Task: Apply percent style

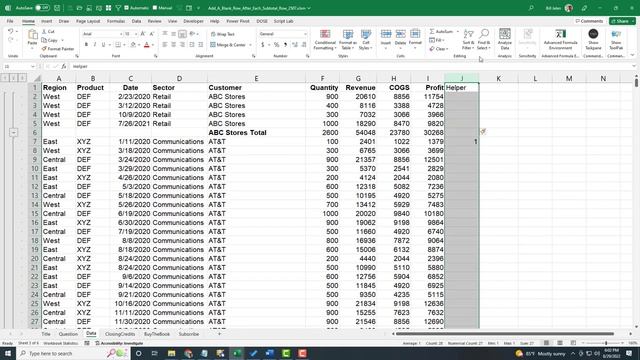Action: (277, 44)
